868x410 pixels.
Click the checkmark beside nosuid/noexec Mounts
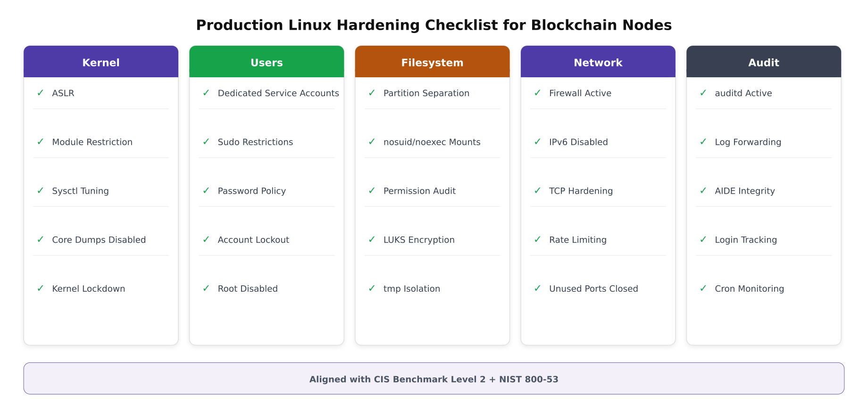click(x=372, y=142)
